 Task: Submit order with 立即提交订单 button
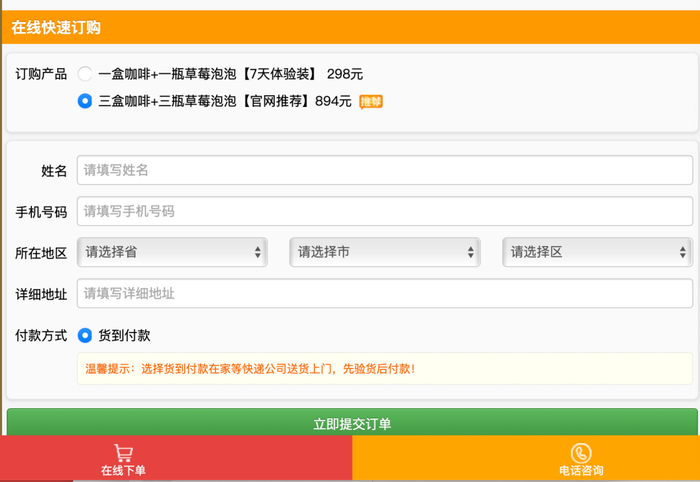pos(352,422)
